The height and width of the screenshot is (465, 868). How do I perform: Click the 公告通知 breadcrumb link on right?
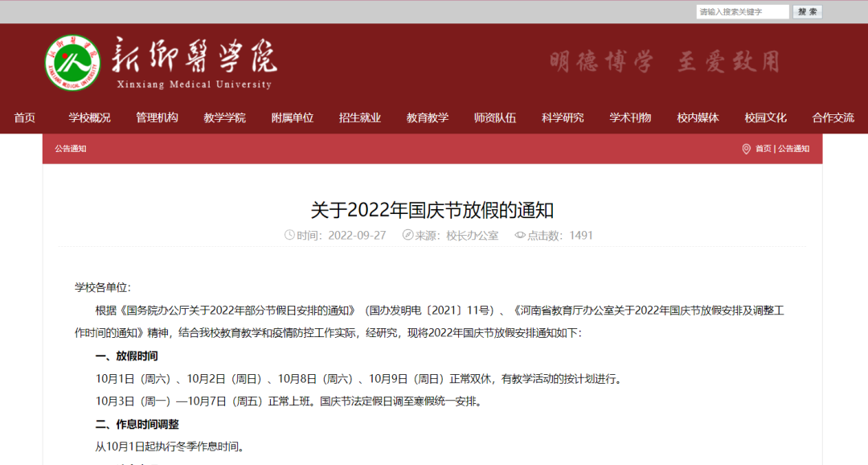click(x=793, y=149)
